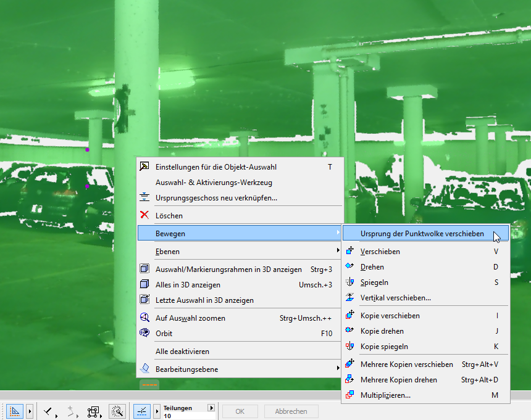
Task: Click the Ursprungsgeschoss relink icon
Action: click(x=144, y=197)
